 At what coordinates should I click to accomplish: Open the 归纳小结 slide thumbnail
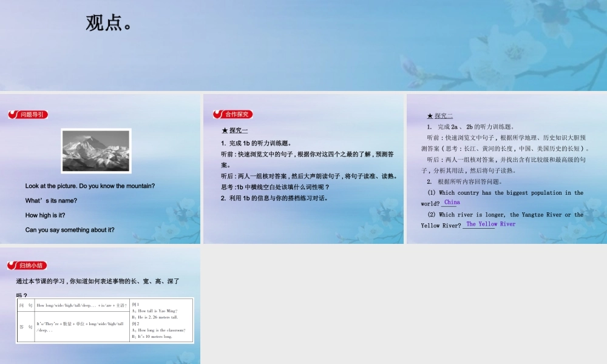pos(100,306)
